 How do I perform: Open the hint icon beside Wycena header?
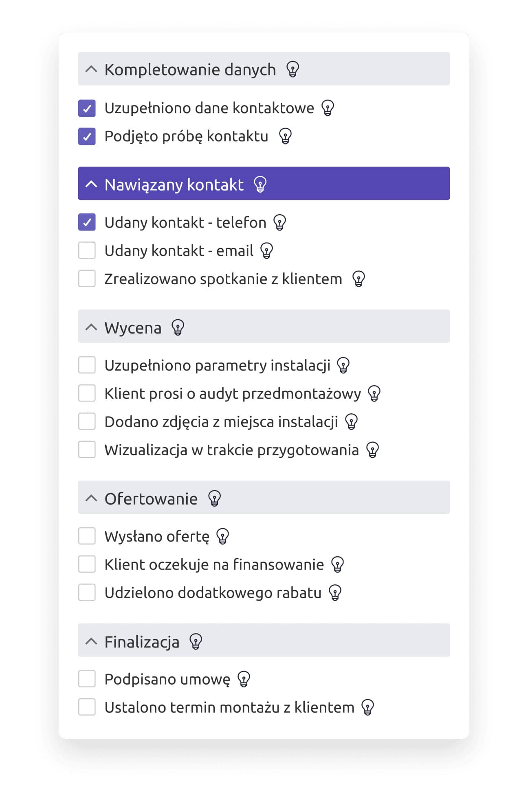178,327
